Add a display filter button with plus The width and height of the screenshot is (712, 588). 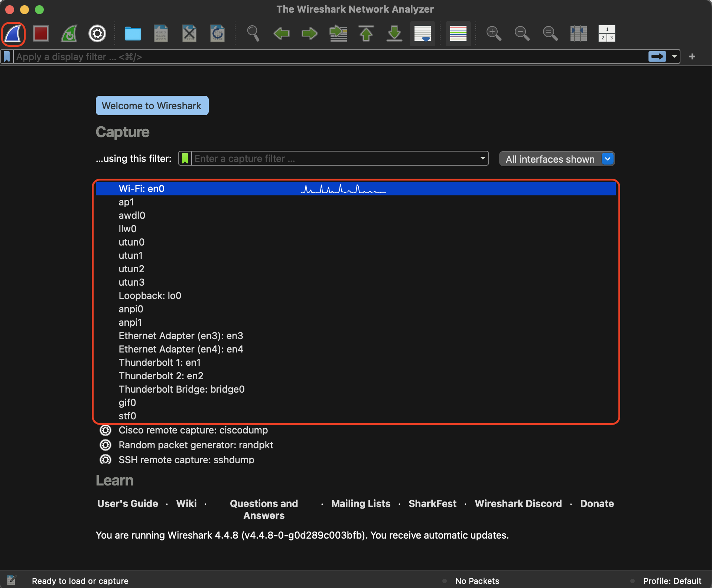coord(692,57)
